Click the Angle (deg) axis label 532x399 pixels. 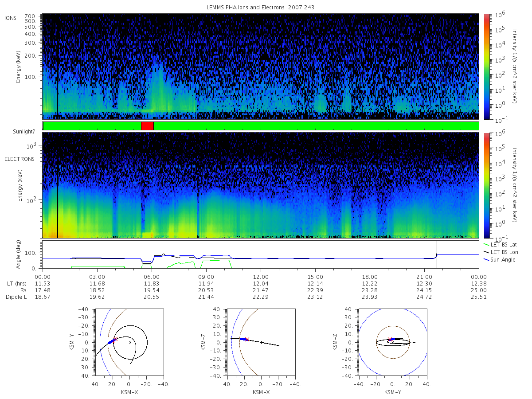[x=20, y=255]
